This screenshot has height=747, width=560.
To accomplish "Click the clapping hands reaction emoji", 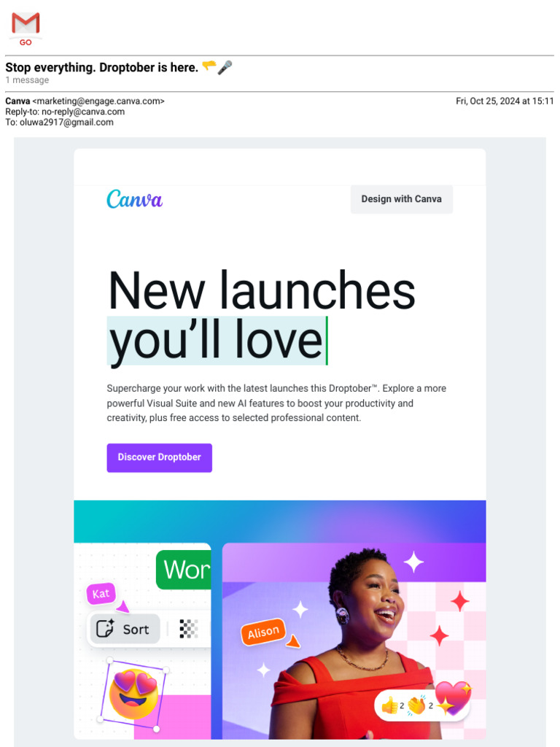I will pos(416,705).
